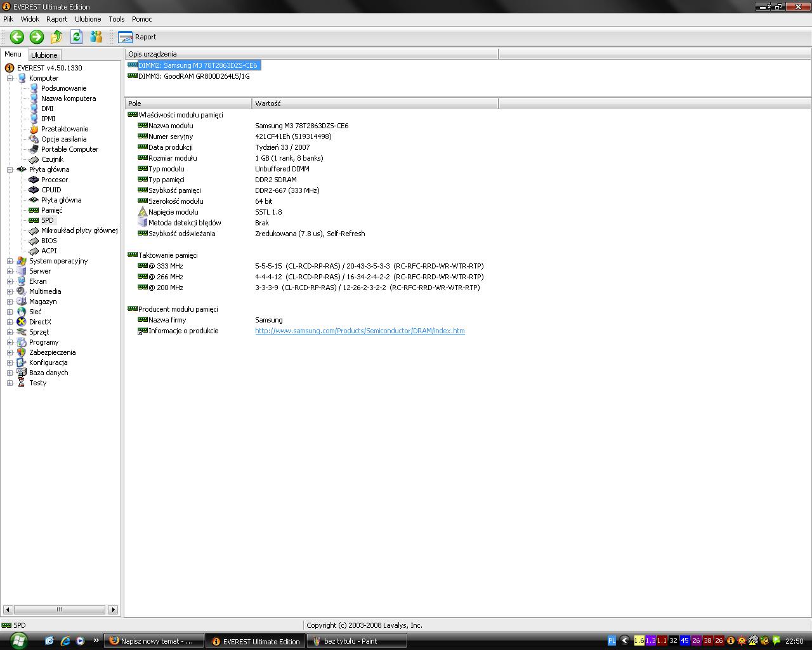The image size is (812, 650).
Task: Expand the Zabezpieczenia branch
Action: pyautogui.click(x=10, y=352)
